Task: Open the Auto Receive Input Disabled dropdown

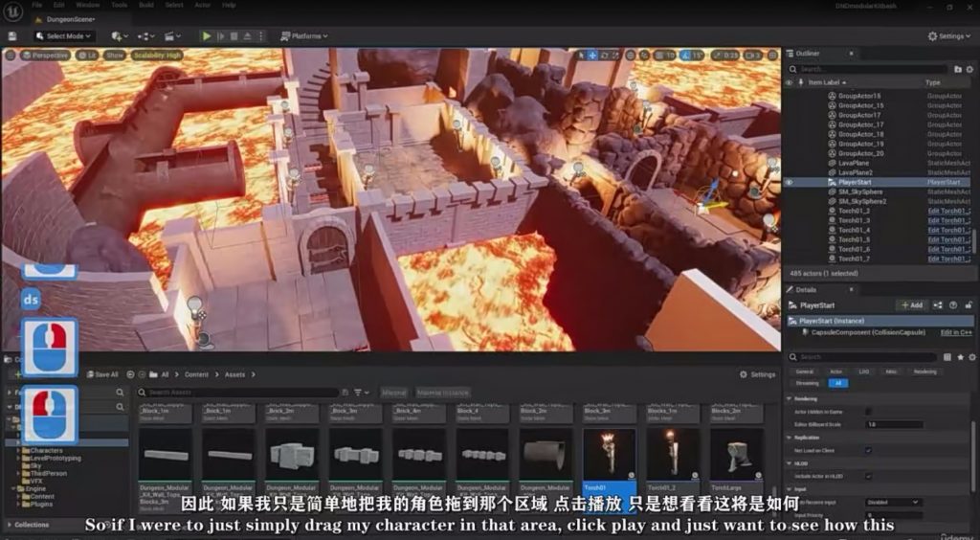Action: click(x=894, y=502)
